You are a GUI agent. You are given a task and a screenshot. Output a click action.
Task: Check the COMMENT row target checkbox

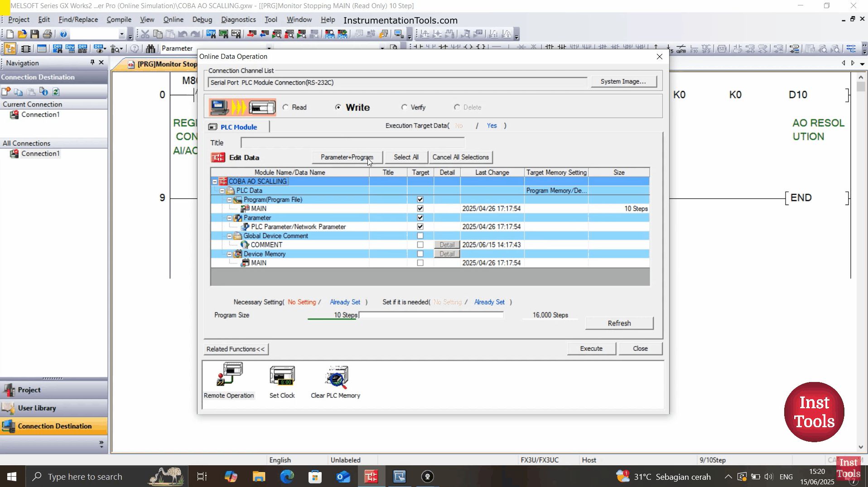pos(420,245)
